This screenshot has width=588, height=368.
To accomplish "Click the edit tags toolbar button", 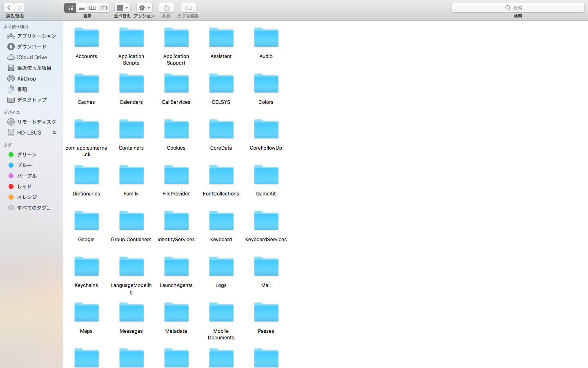I will (188, 8).
